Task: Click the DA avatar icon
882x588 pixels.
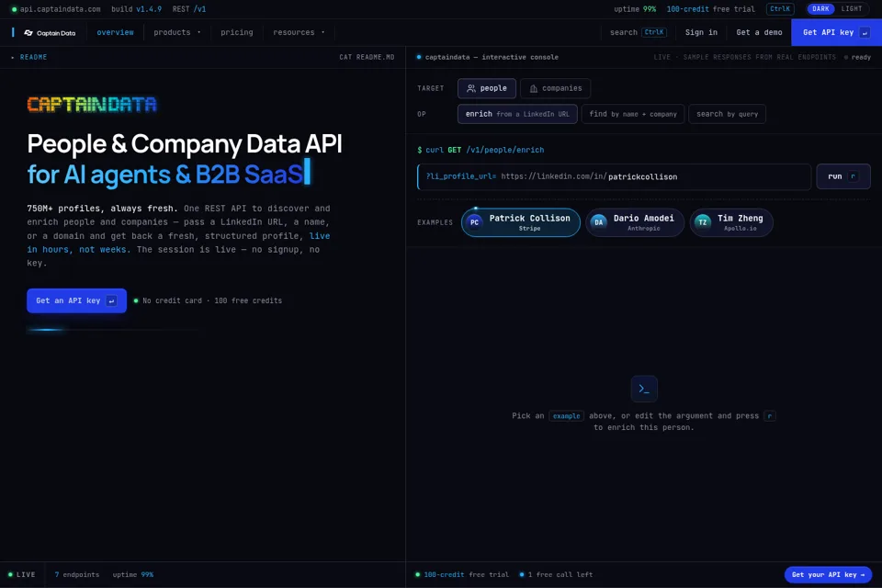Action: [x=598, y=222]
